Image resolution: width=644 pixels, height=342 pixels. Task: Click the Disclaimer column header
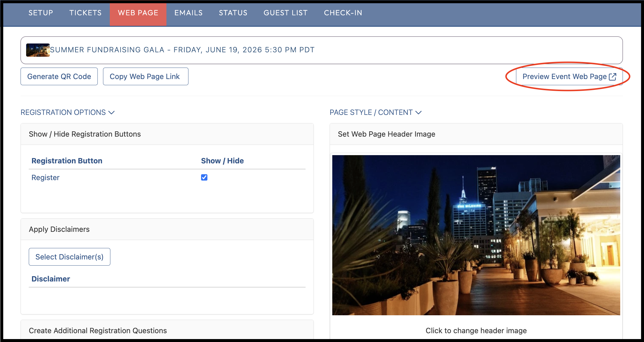point(51,279)
